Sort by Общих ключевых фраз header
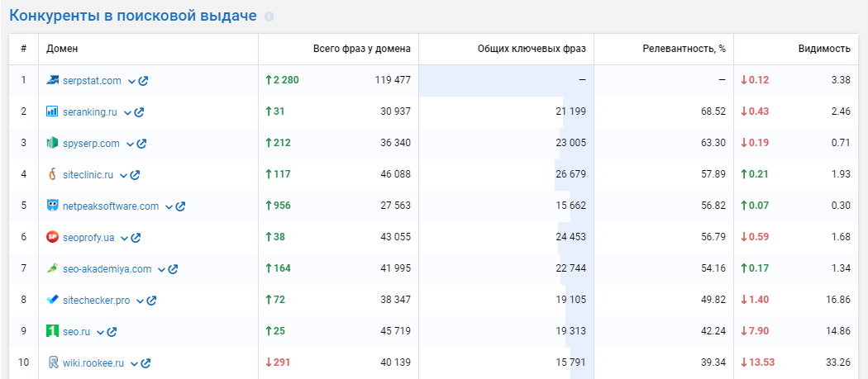This screenshot has height=379, width=868. point(532,49)
